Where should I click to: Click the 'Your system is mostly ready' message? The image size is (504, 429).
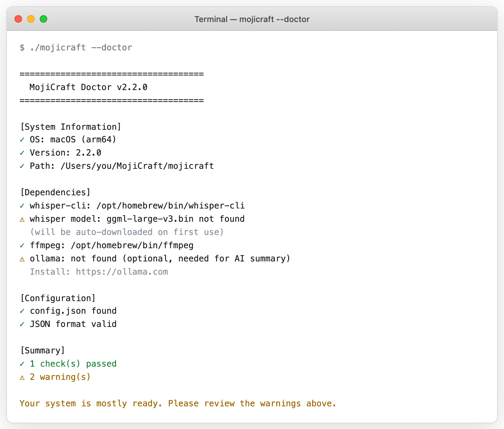178,403
